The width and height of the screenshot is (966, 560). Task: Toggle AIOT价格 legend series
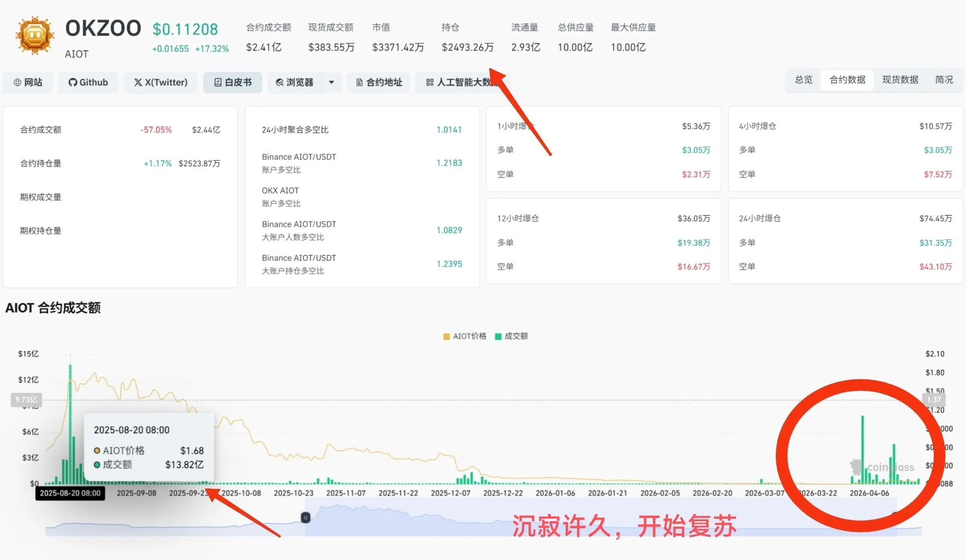[465, 336]
